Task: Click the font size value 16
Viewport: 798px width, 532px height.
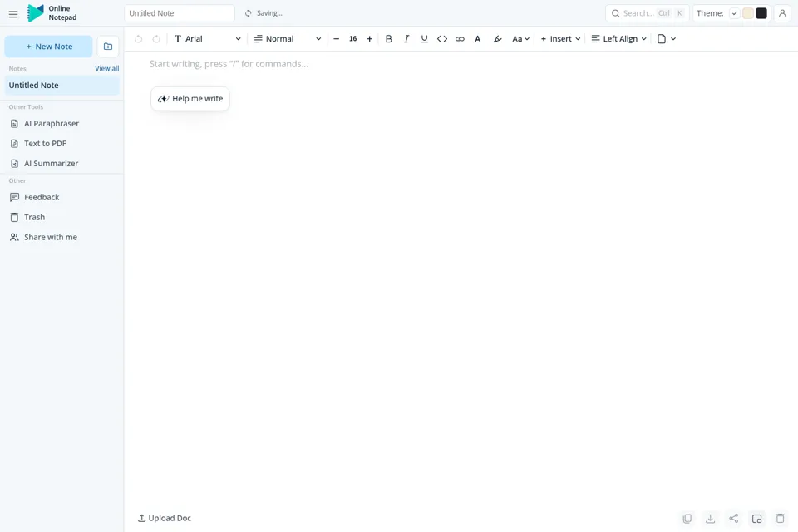Action: click(352, 39)
